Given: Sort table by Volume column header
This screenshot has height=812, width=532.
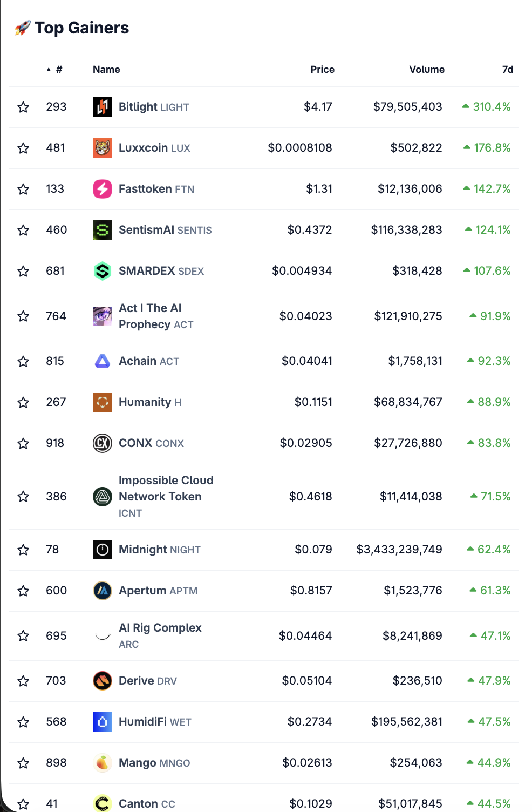Looking at the screenshot, I should tap(426, 70).
